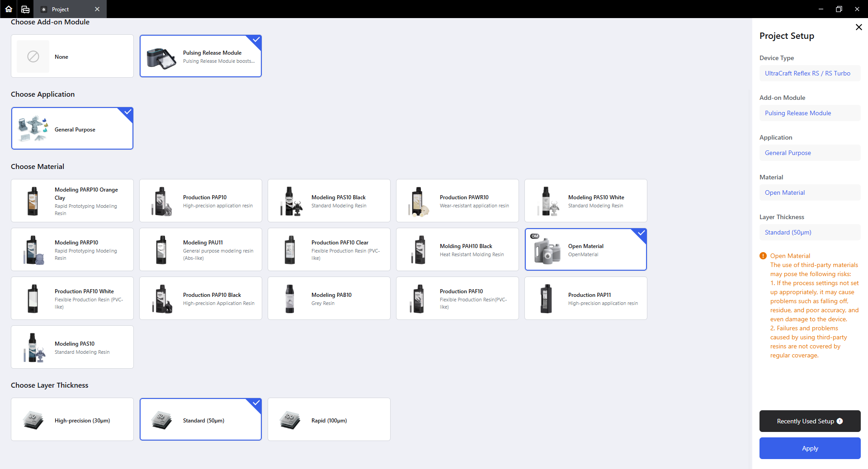Click the Recently Used Setup button

(810, 421)
